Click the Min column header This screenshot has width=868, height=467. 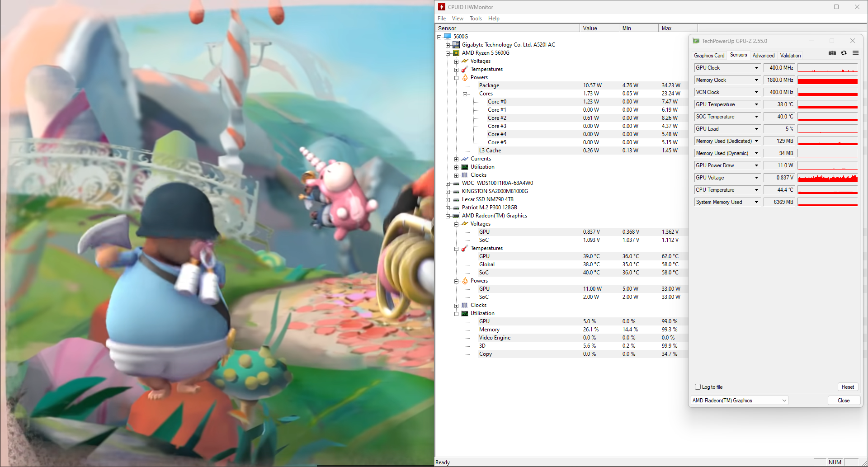pos(639,28)
